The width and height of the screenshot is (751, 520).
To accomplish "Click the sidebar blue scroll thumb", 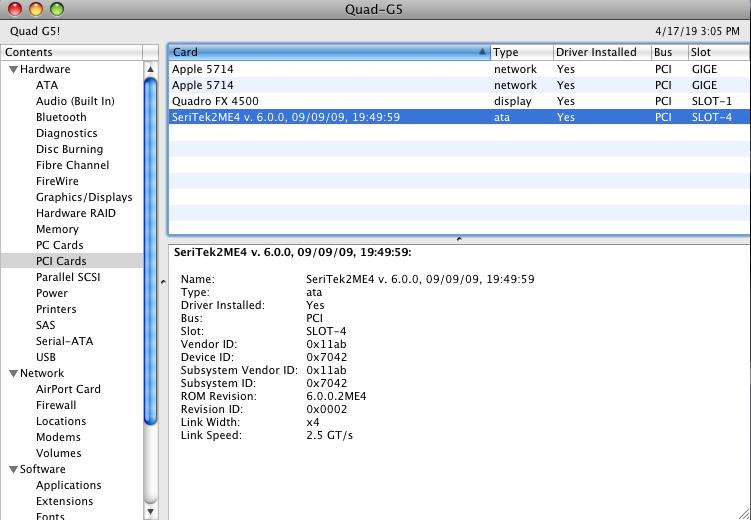I will click(x=150, y=251).
